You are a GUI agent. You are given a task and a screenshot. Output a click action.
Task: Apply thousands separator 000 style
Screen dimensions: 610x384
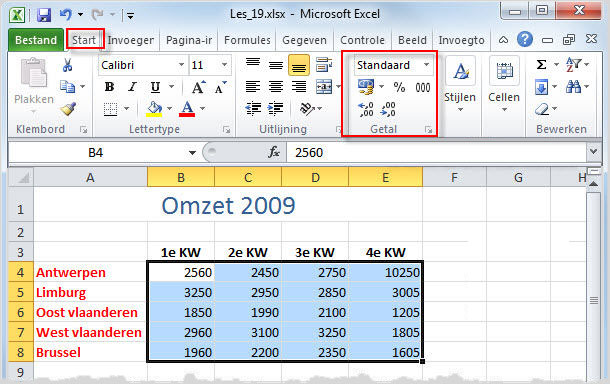pyautogui.click(x=423, y=87)
